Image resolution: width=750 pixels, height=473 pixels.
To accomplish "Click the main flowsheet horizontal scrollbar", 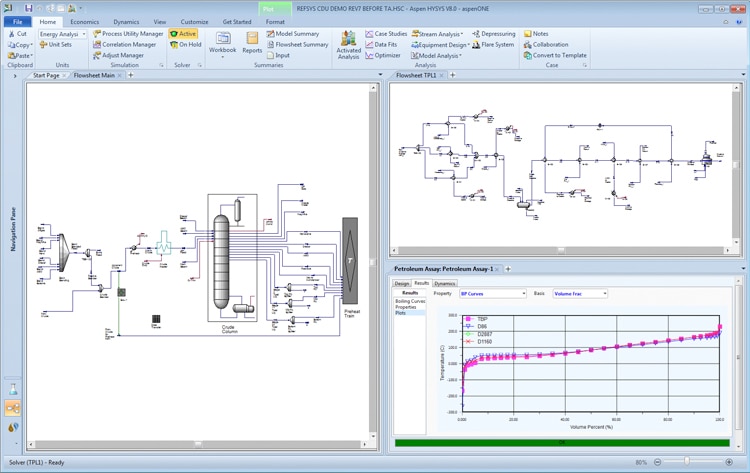I will coord(198,444).
